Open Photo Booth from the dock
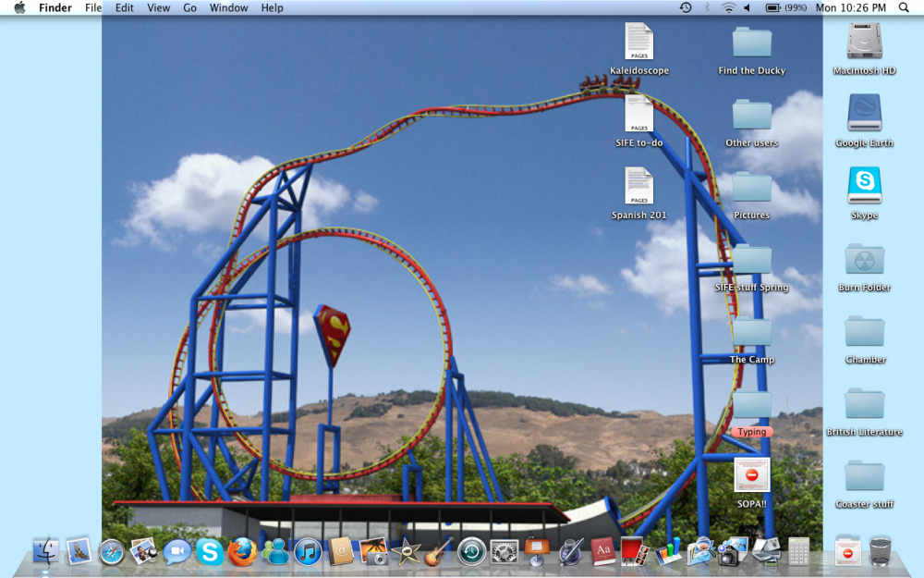Image resolution: width=924 pixels, height=578 pixels. 633,551
